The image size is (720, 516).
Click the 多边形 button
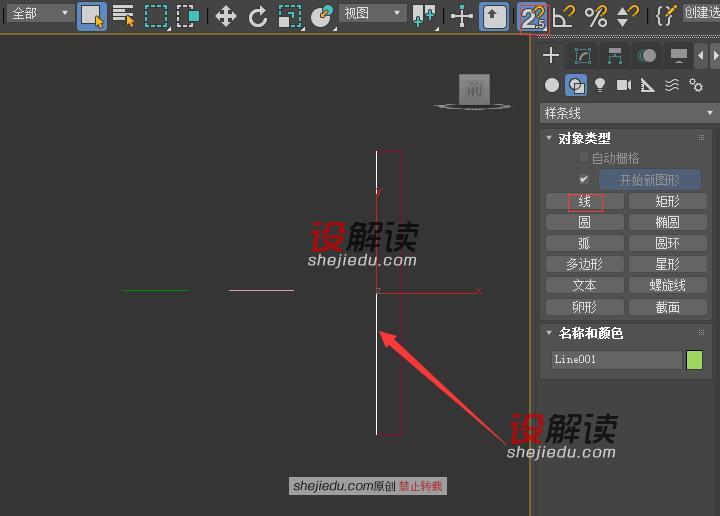point(585,264)
